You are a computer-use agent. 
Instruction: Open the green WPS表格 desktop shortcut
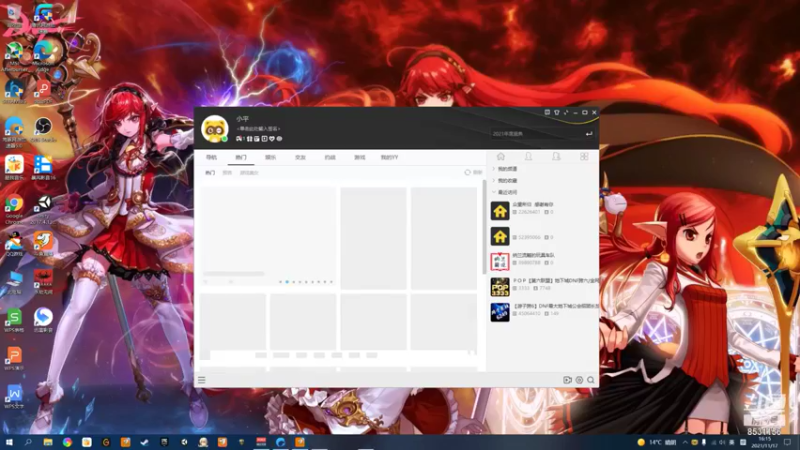[14, 320]
